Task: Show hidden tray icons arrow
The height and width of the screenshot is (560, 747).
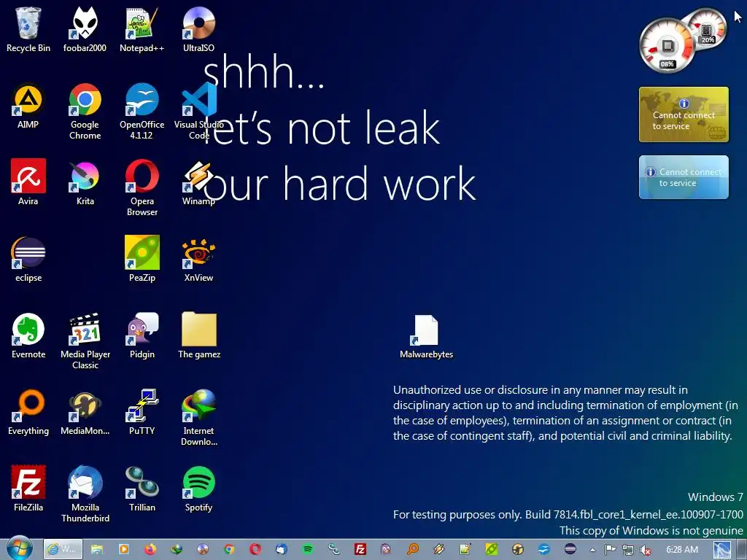Action: [592, 550]
